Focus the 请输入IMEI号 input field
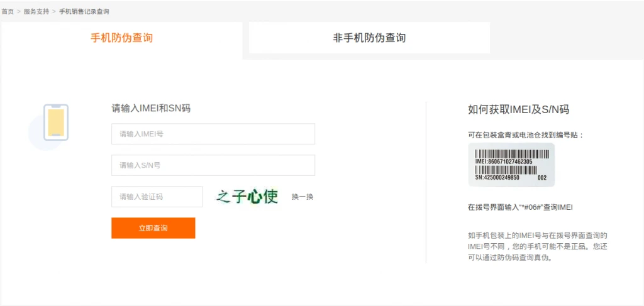Viewport: 644px width, 306px height. pos(213,134)
